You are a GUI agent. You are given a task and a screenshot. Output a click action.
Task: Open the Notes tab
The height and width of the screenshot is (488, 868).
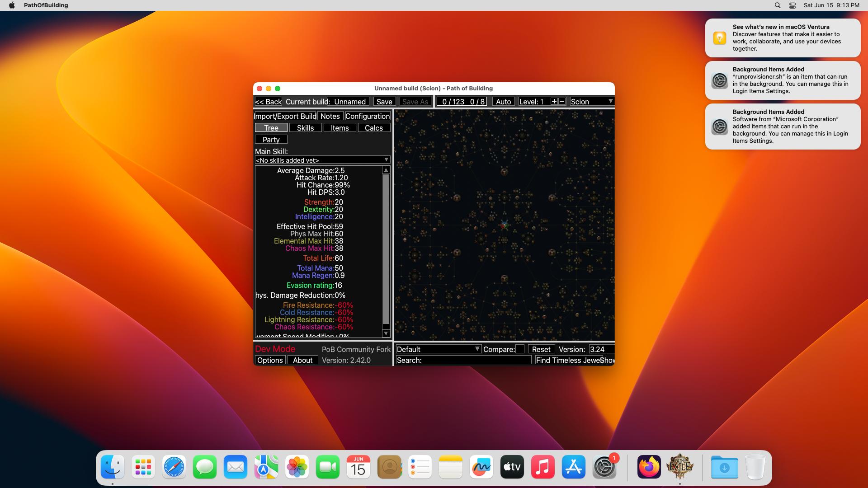click(330, 116)
